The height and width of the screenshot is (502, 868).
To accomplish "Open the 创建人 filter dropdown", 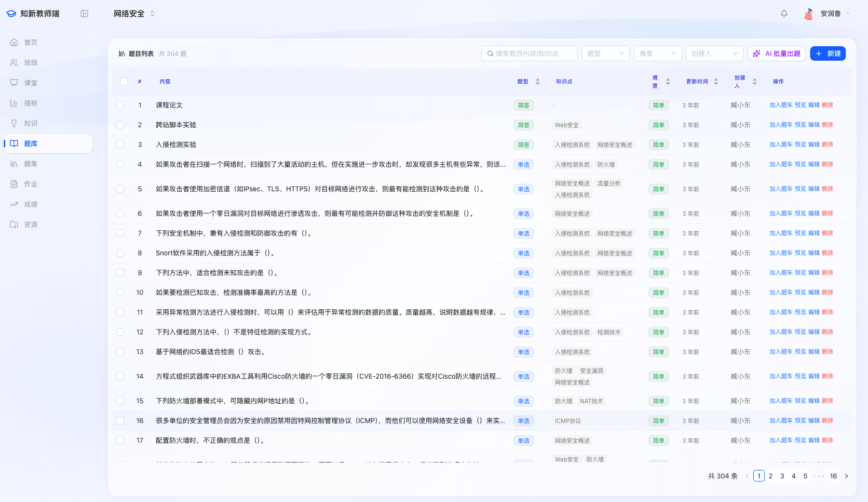I will click(714, 53).
